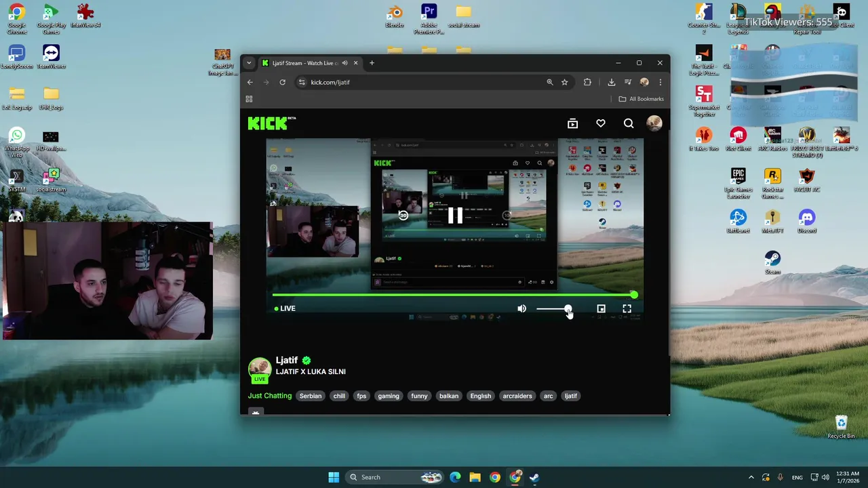Bookmark this page with the star
This screenshot has height=488, width=868.
564,82
